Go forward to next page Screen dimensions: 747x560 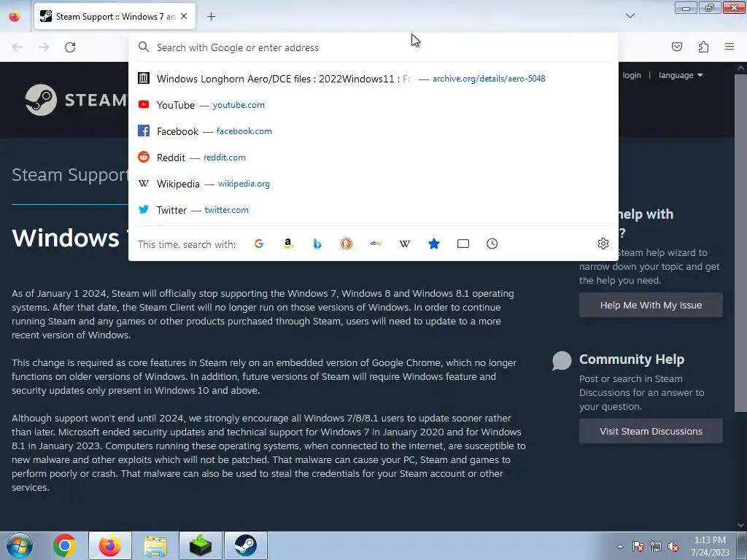pyautogui.click(x=44, y=47)
